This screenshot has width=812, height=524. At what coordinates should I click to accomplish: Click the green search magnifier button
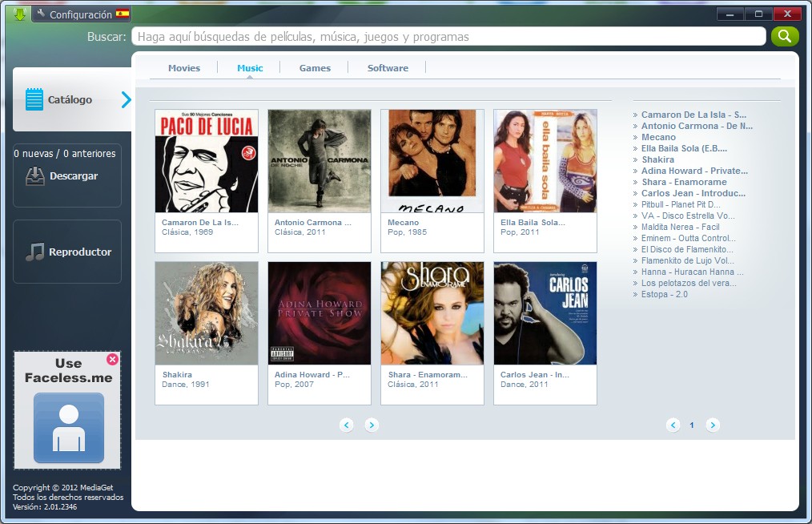coord(785,36)
